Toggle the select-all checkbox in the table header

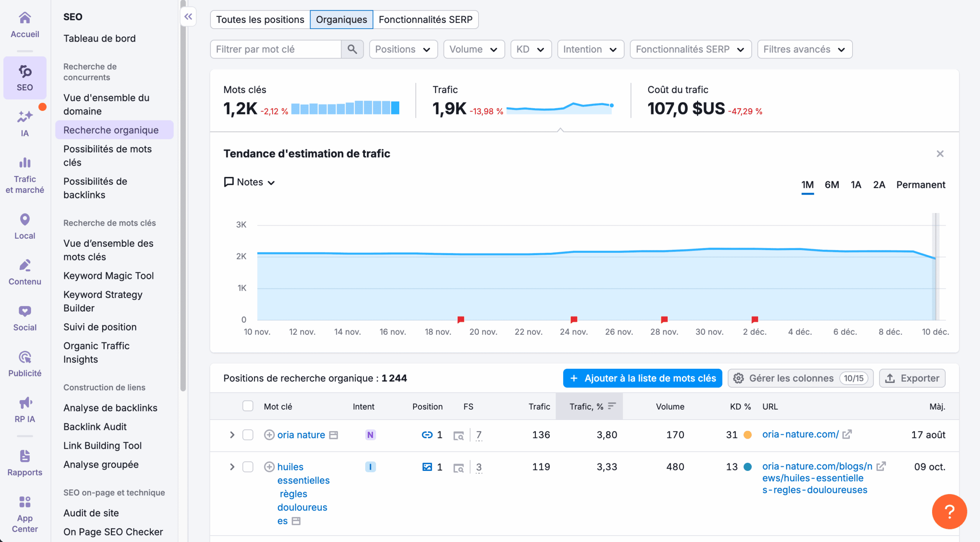click(248, 406)
